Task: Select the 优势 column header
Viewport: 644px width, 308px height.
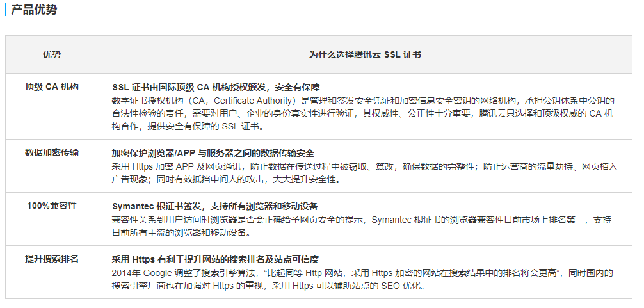Action: click(x=52, y=54)
